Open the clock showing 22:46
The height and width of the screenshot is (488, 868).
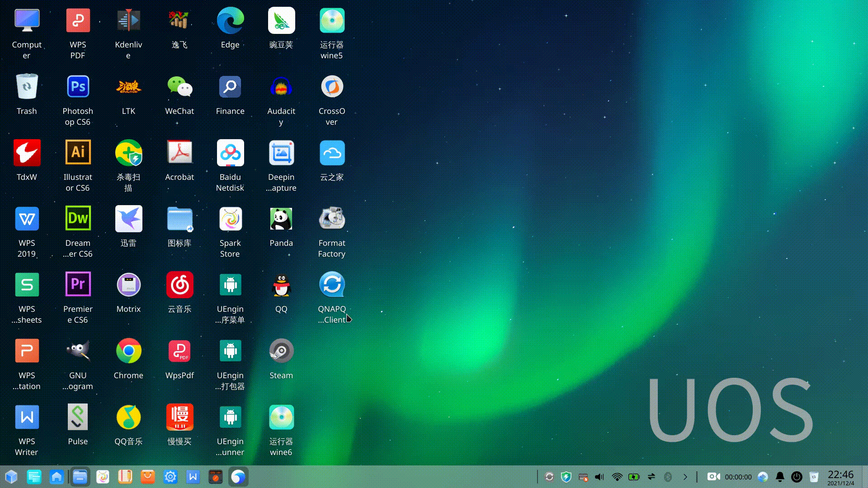click(x=841, y=477)
